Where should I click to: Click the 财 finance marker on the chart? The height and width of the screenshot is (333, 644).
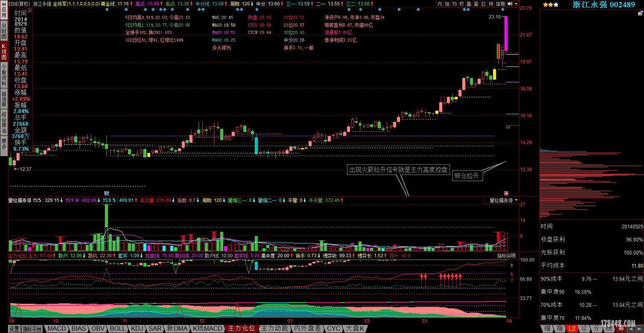[106, 193]
